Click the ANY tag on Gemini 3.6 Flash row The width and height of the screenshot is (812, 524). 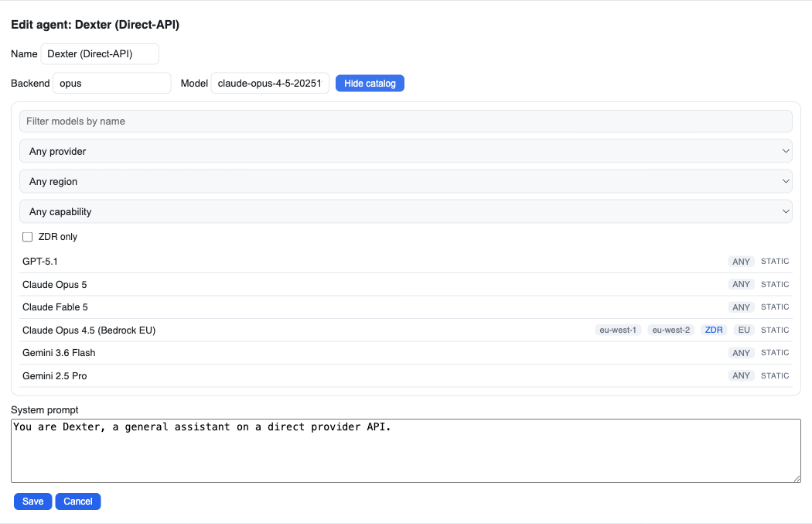point(741,353)
